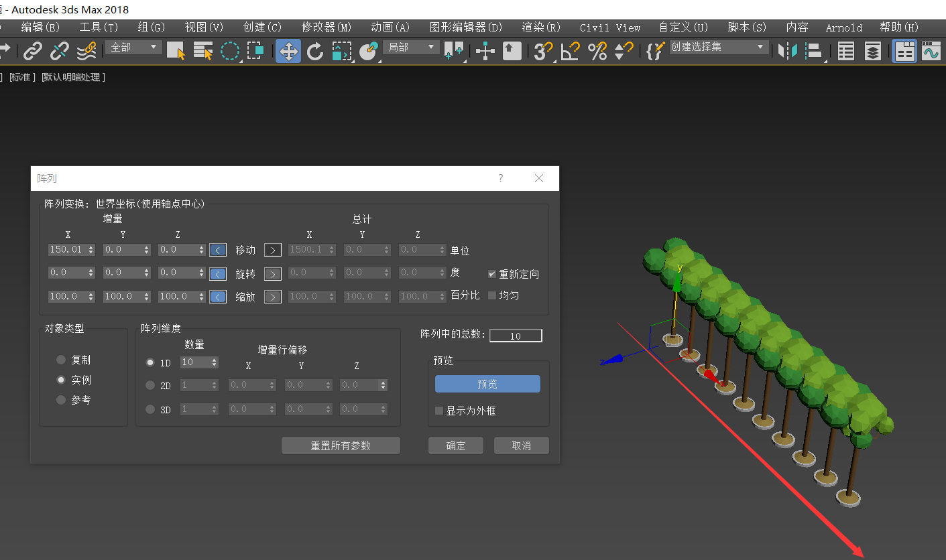This screenshot has width=946, height=560.
Task: Click the 确定 button
Action: (456, 445)
